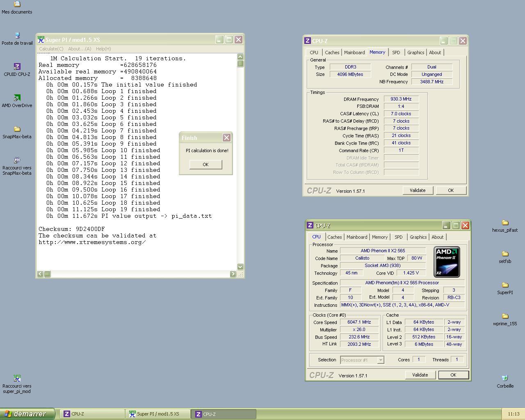525x420 pixels.
Task: Click NB Frequency value 3488.7 MHz
Action: point(432,82)
